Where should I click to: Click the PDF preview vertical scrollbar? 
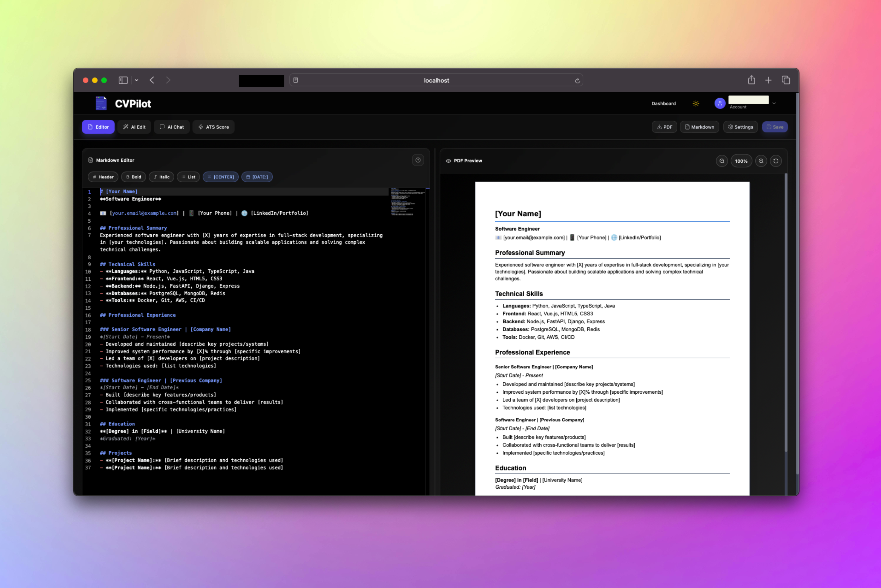(x=786, y=312)
